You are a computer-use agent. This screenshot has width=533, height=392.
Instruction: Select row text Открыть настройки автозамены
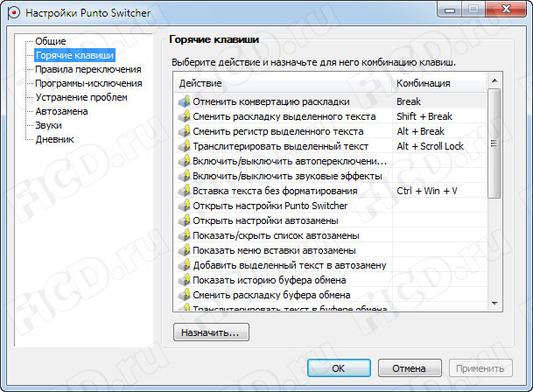point(265,220)
